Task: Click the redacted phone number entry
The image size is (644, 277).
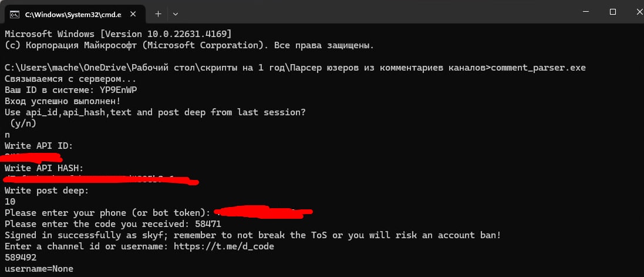Action: pos(263,212)
